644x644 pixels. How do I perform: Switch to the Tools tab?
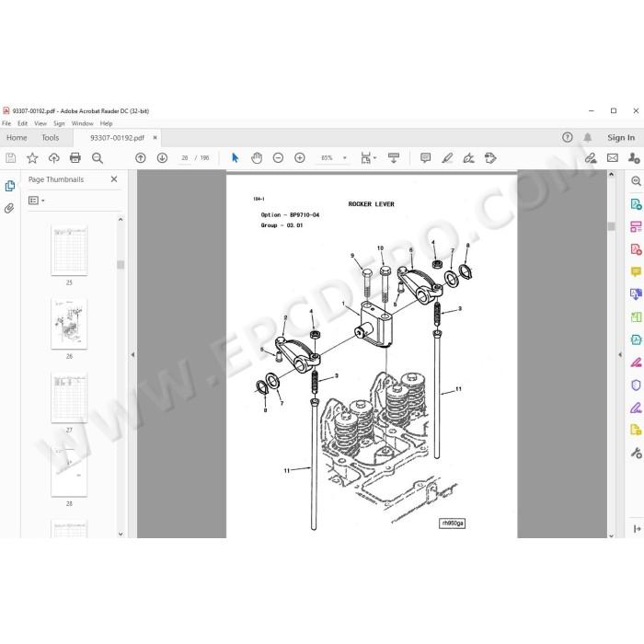[x=50, y=138]
